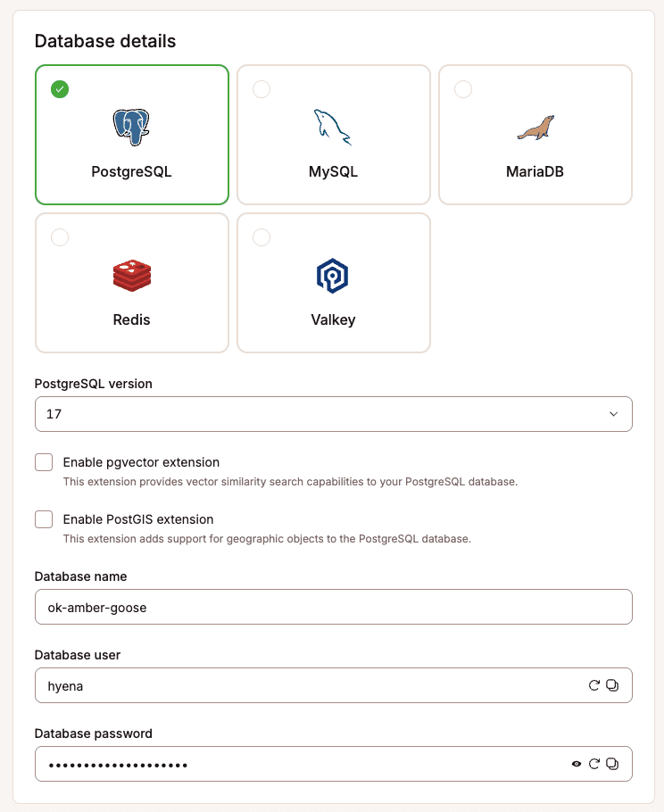Viewport: 664px width, 812px height.
Task: Open the PostgreSQL version dropdown
Action: pos(333,414)
